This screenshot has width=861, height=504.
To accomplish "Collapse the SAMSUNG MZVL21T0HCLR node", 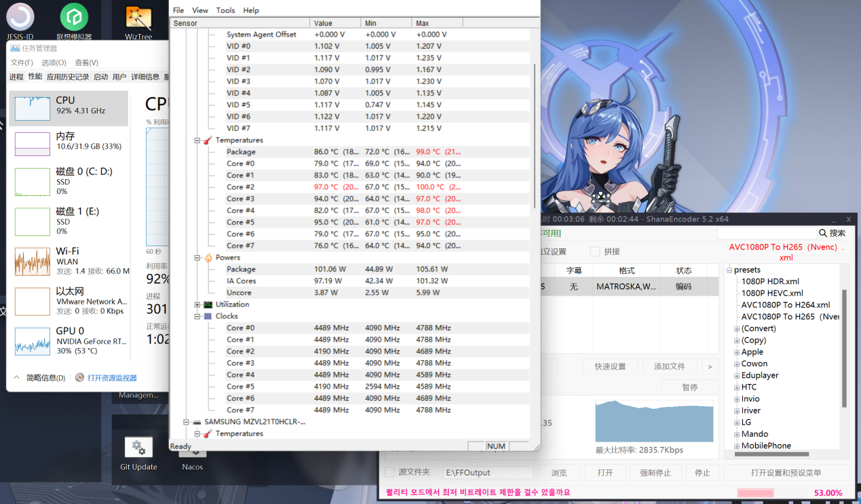I will tap(187, 422).
